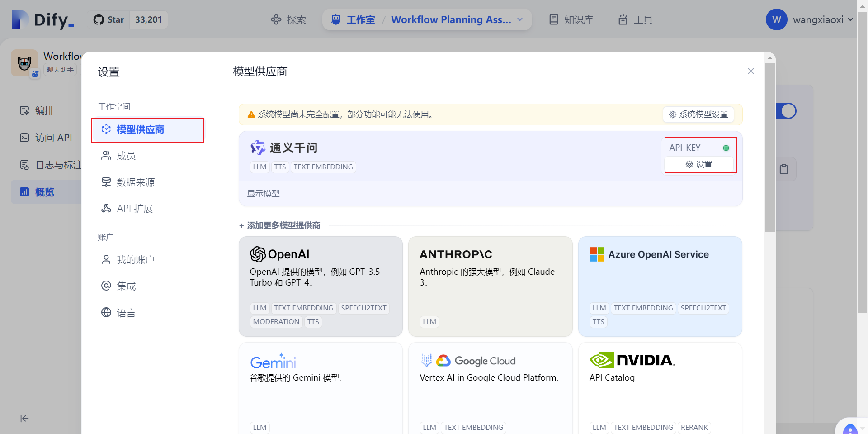Viewport: 868px width, 434px height.
Task: Collapse the left sidebar with arrow icon
Action: [x=24, y=418]
